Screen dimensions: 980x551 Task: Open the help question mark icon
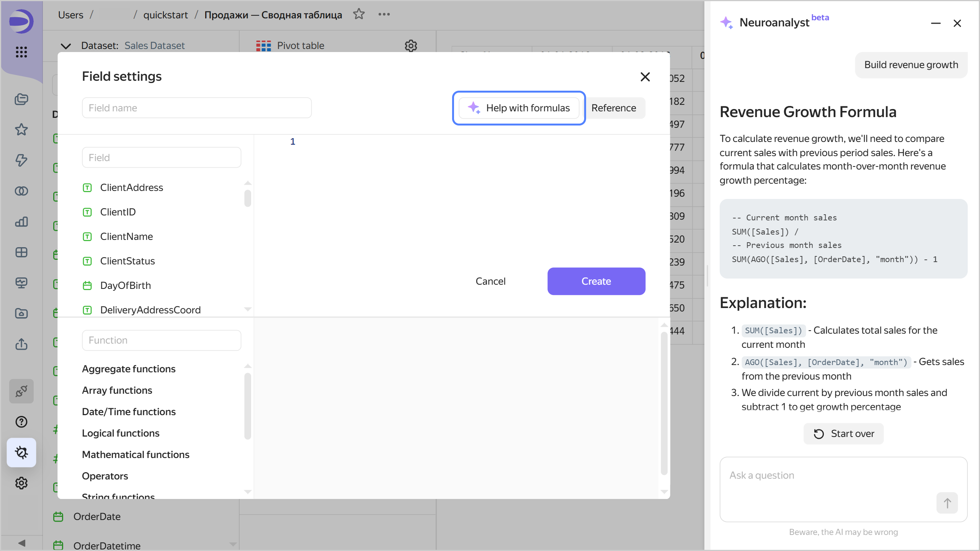coord(21,422)
